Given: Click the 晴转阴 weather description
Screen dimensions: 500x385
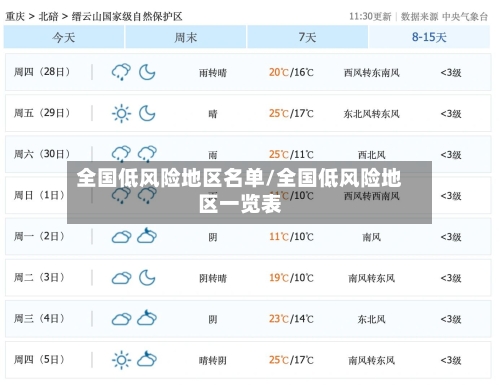Looking at the screenshot, I should [213, 360].
